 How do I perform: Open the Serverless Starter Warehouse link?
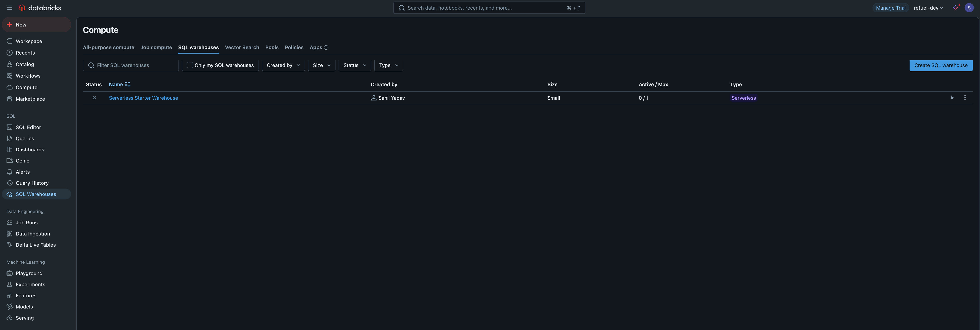143,98
